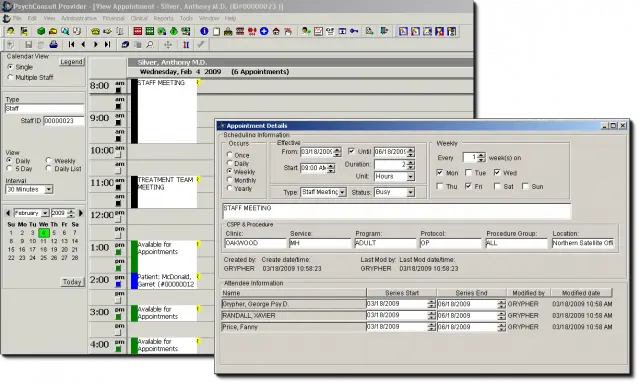This screenshot has height=384, width=640.
Task: Click the green calendar grid icon
Action: click(150, 31)
